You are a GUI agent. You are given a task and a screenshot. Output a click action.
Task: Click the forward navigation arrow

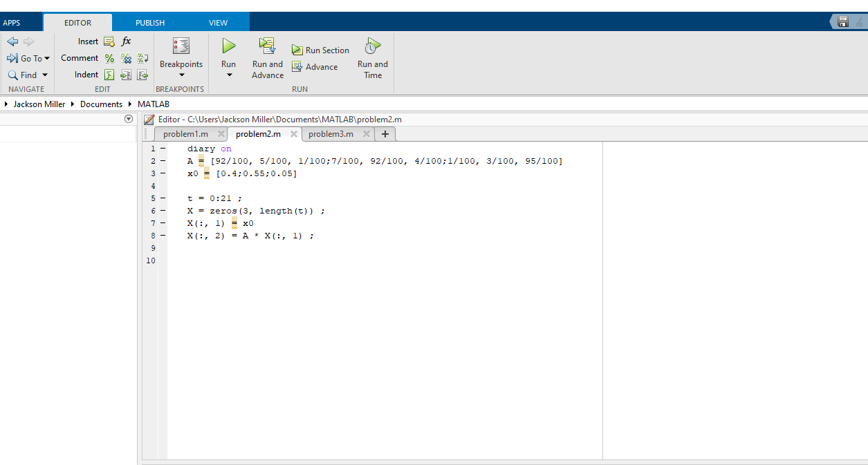click(28, 41)
